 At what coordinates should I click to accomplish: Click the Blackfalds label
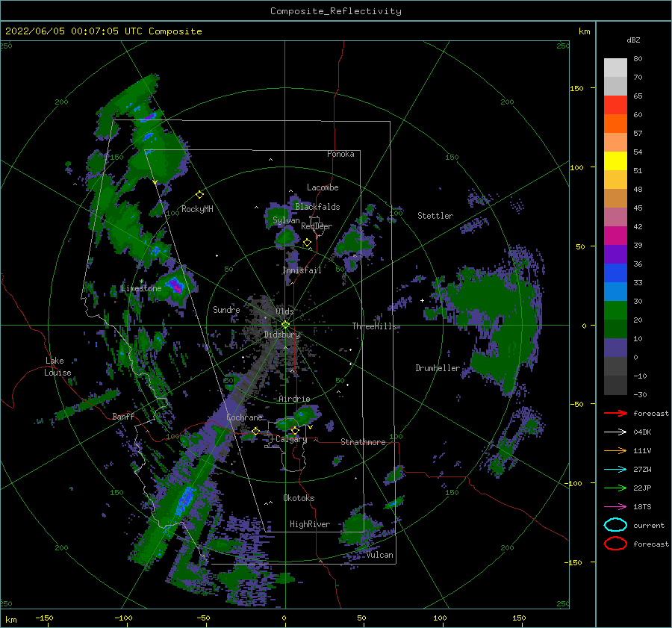pyautogui.click(x=317, y=207)
